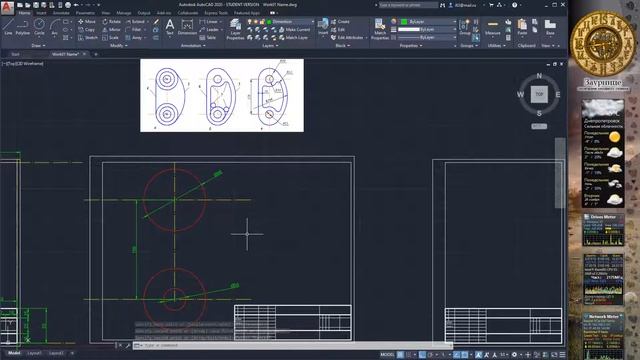Click the Move tool

tap(87, 22)
